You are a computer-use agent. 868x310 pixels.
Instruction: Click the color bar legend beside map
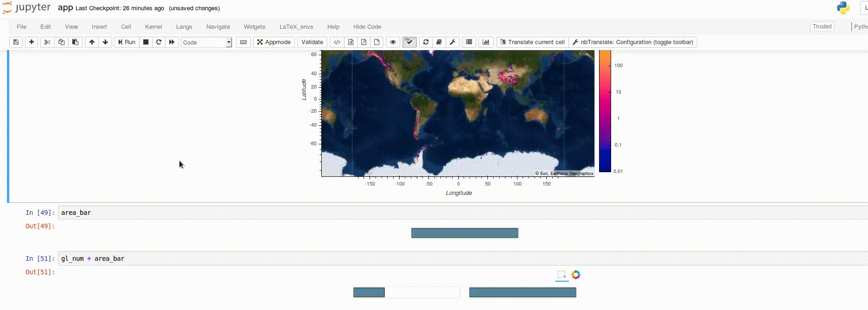click(x=605, y=111)
